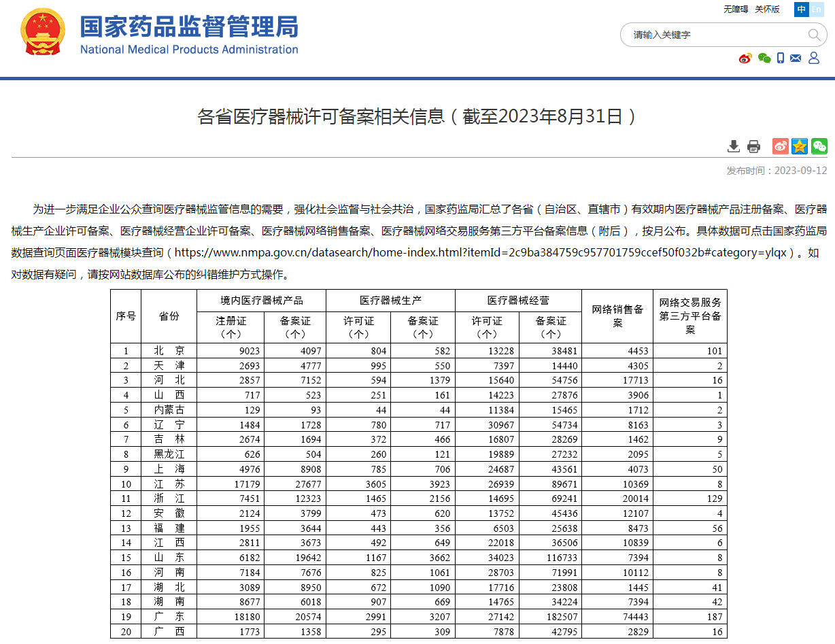Select the 江苏 province cell

(169, 484)
